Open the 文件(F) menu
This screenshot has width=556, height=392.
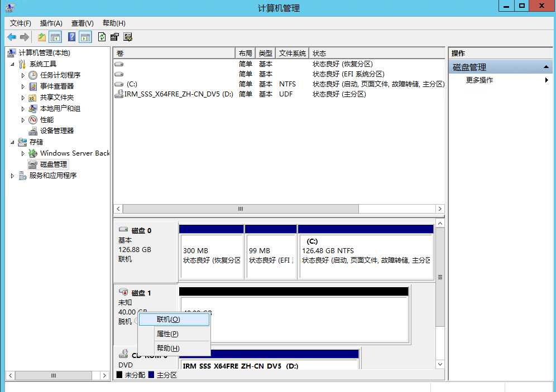(21, 23)
